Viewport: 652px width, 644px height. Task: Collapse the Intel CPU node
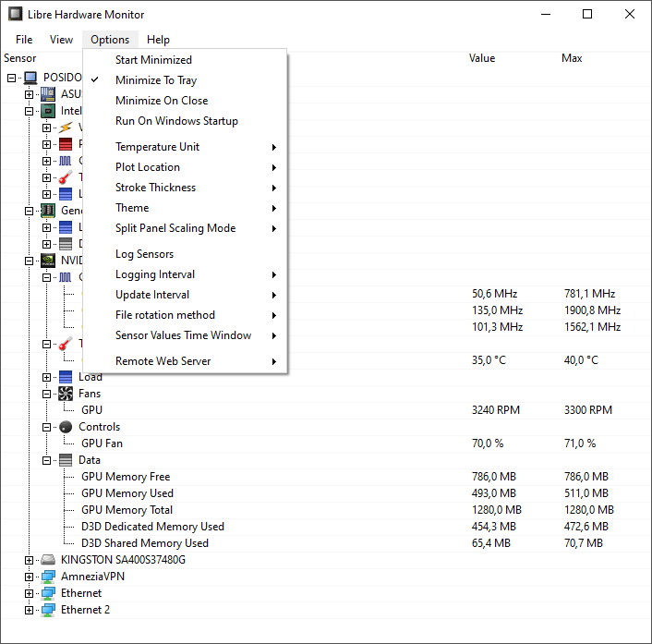coord(30,111)
